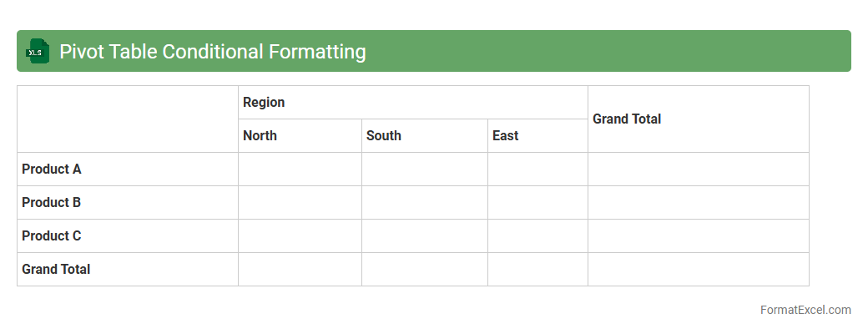This screenshot has width=868, height=334.
Task: Open the FormatExcel.com link
Action: 805,310
